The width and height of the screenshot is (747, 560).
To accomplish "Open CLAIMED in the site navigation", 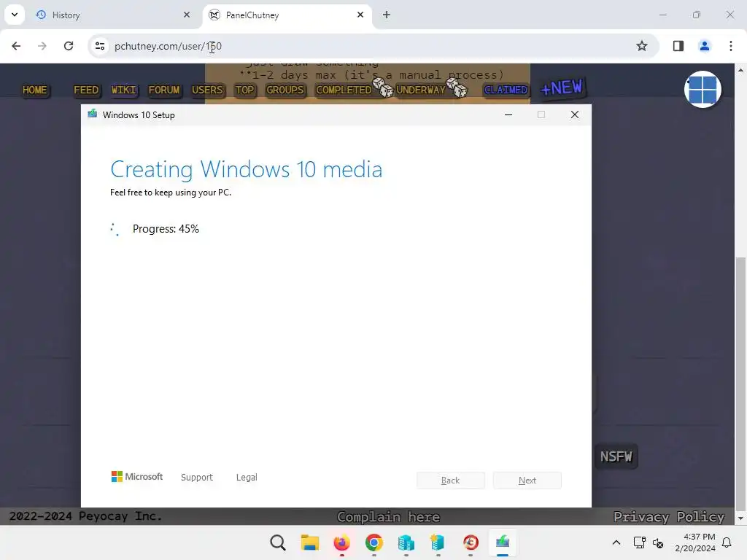I will (x=506, y=90).
